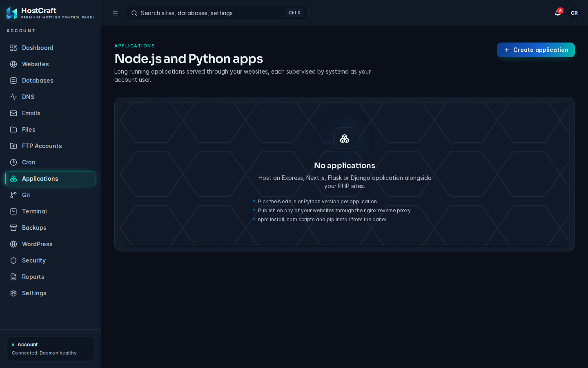Go to the WordPress page
588x368 pixels.
[50, 244]
